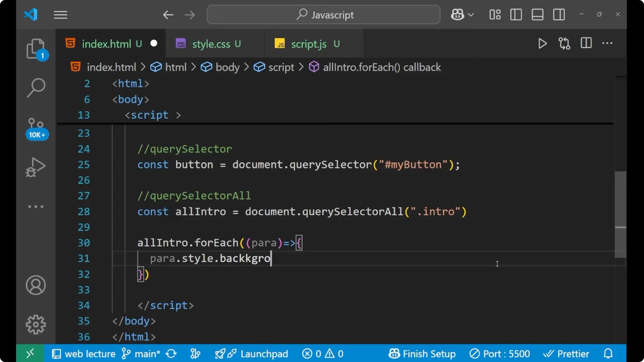Open the body breadcrumb picker
644x362 pixels.
pyautogui.click(x=227, y=67)
